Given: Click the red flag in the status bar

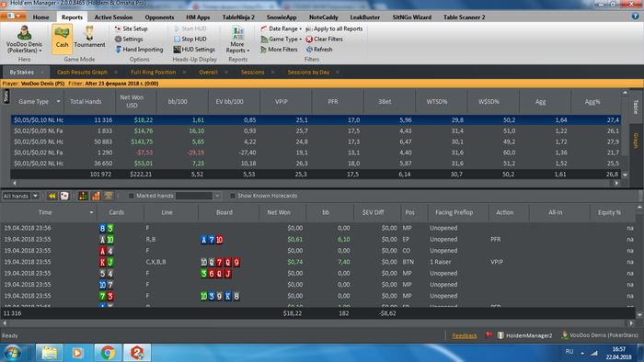Looking at the screenshot, I should [489, 335].
